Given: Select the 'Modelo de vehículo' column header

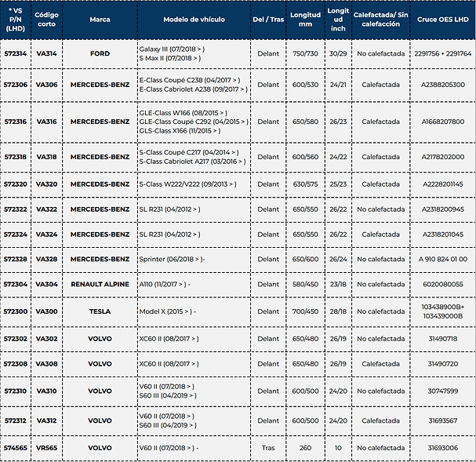Looking at the screenshot, I should pyautogui.click(x=194, y=19).
